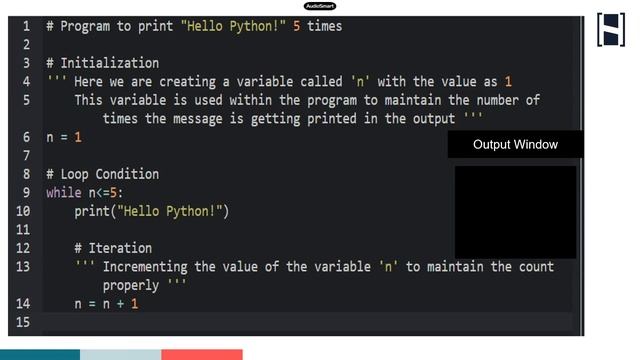Click the text 'Here we are creating a variable'
The height and width of the screenshot is (360, 640).
[183, 82]
